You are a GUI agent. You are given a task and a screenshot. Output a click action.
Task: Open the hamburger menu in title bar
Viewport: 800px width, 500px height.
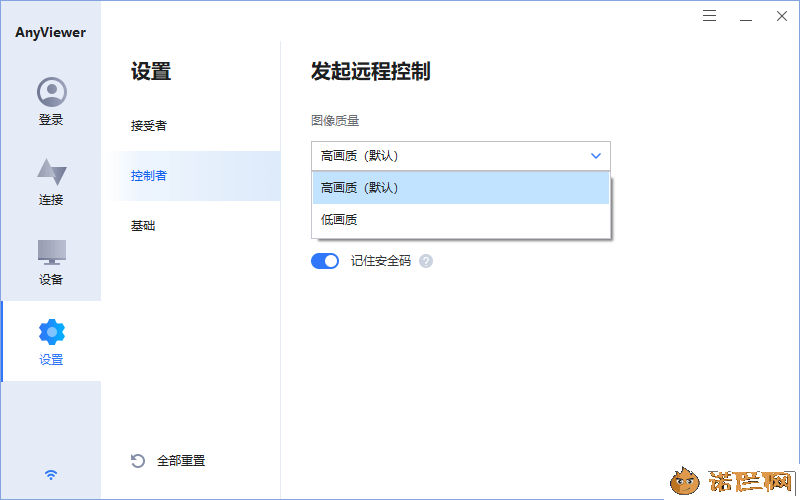click(709, 16)
